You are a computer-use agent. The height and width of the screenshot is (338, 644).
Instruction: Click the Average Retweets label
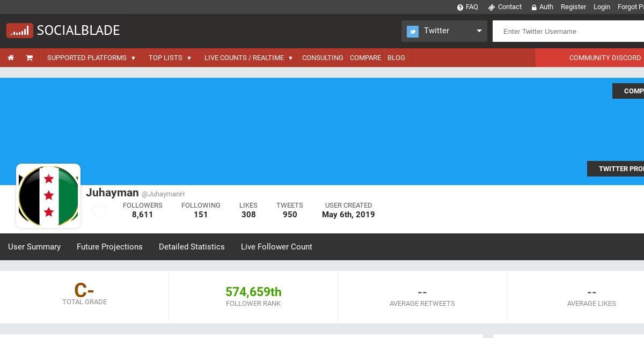[422, 304]
